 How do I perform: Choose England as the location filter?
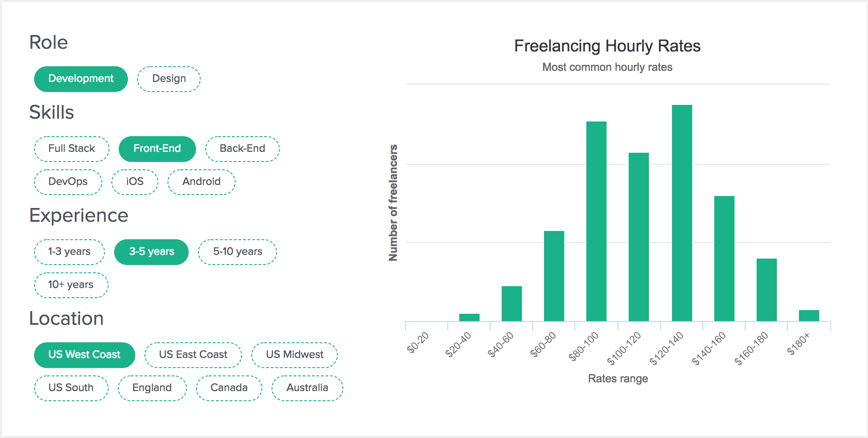152,387
